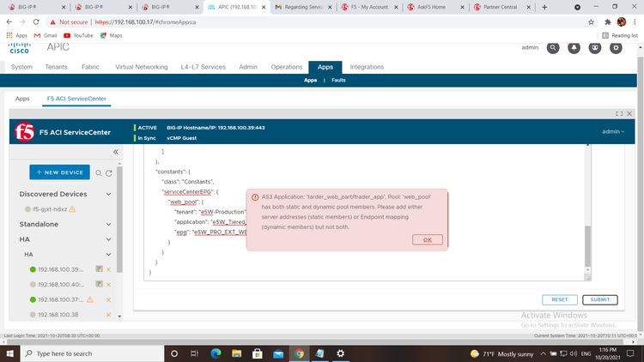The image size is (644, 362).
Task: Close the F5 ACI ServiceCenter app panel
Action: [629, 114]
